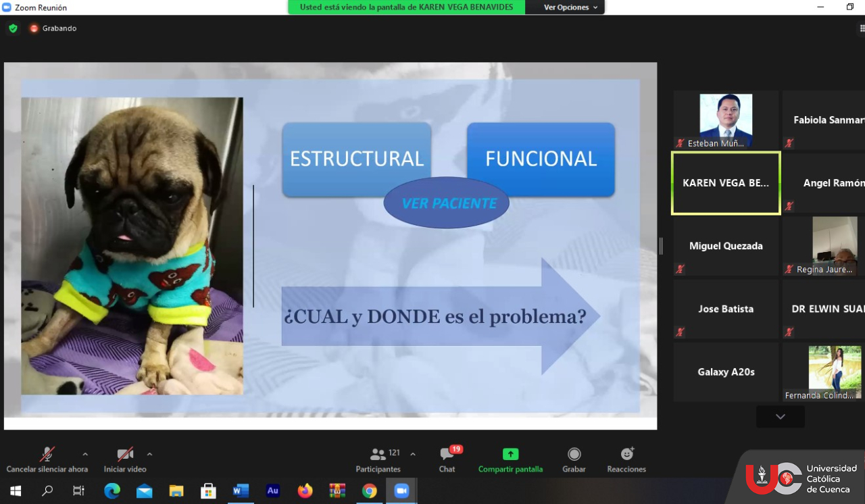
Task: Click the VER PACIENTE oval
Action: click(447, 203)
